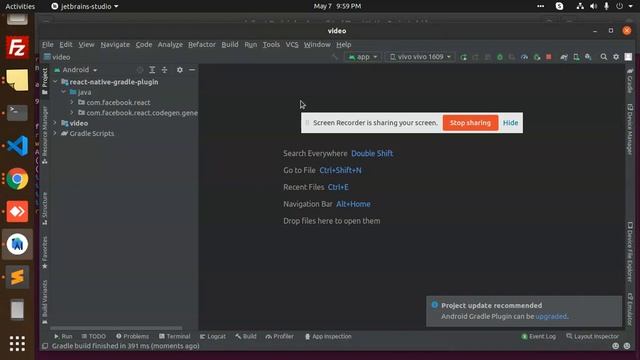Open the TODO tool window
This screenshot has height=360, width=640.
pos(93,336)
